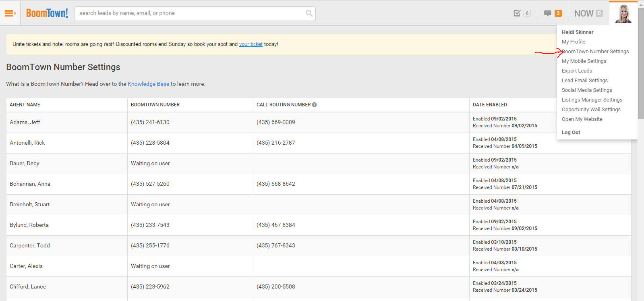Click the DATE ENABLED column header
644x301 pixels.
(490, 105)
